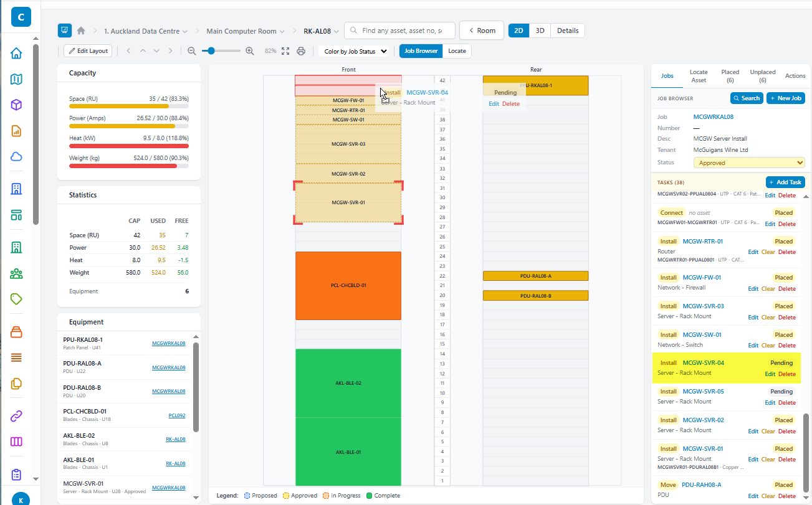Select the PDU-RAL08-A rear block
This screenshot has height=505, width=812.
tap(535, 276)
